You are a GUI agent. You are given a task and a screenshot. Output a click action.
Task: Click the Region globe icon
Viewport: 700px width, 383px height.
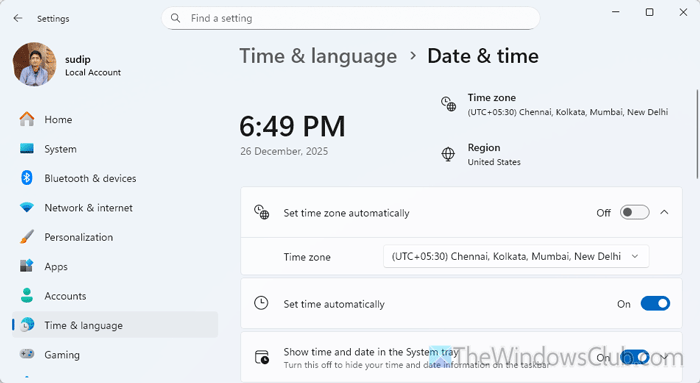[x=448, y=154]
